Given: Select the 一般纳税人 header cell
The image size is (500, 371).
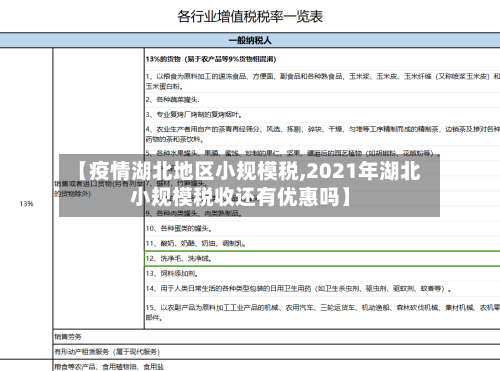Looking at the screenshot, I should (x=250, y=40).
